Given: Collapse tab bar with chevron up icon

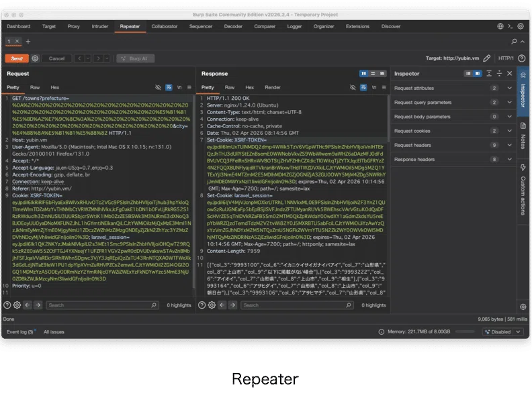Looking at the screenshot, I should tap(523, 42).
